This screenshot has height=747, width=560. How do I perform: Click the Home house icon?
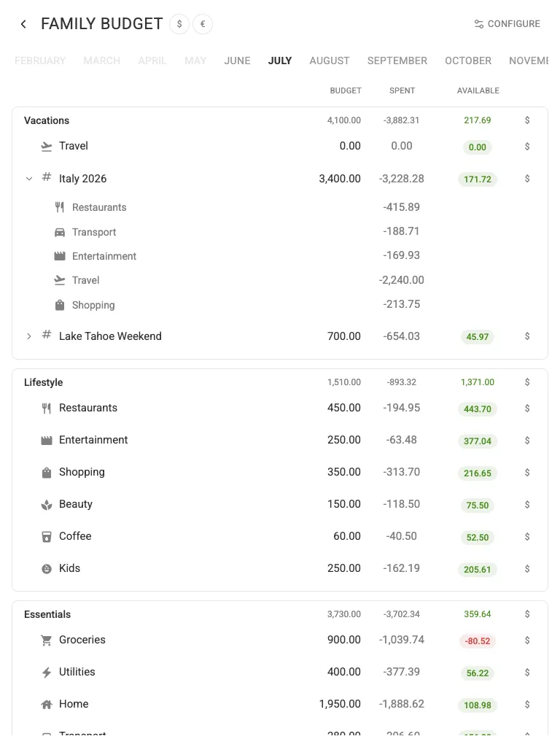tap(46, 704)
